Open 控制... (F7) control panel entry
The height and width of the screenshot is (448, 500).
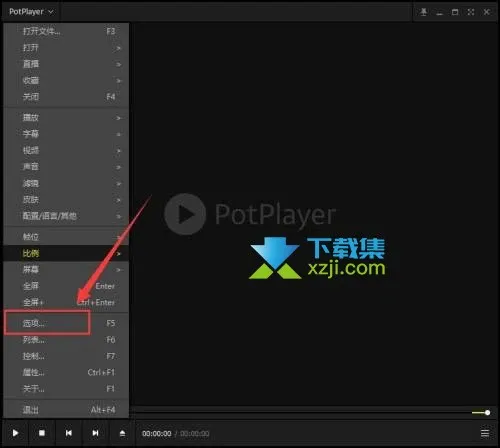click(66, 356)
